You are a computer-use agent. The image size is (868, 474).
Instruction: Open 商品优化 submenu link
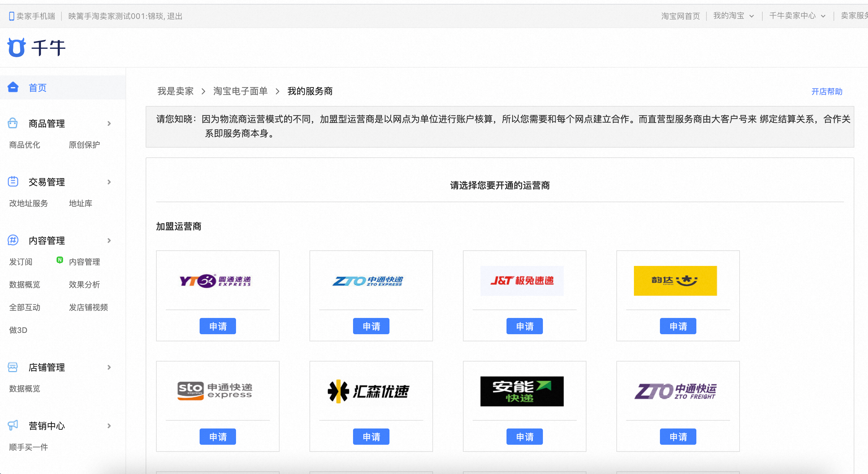(25, 145)
